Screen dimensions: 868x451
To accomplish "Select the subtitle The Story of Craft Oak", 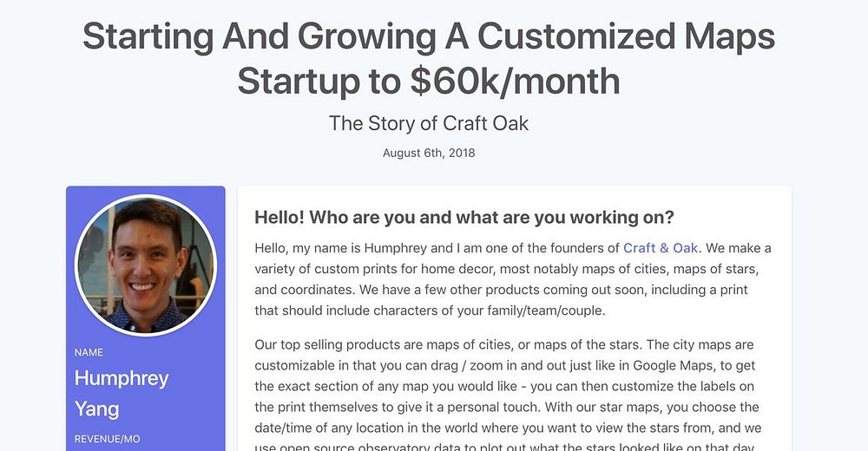I will coord(429,123).
